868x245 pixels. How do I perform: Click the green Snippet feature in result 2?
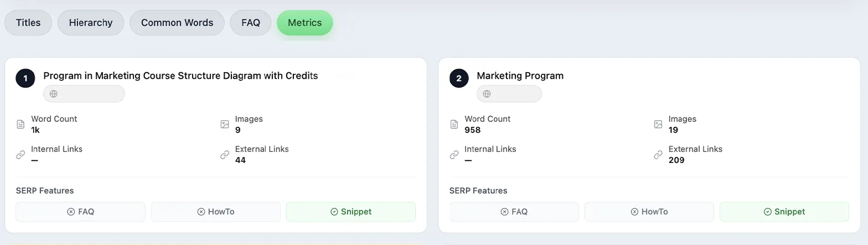coord(784,212)
